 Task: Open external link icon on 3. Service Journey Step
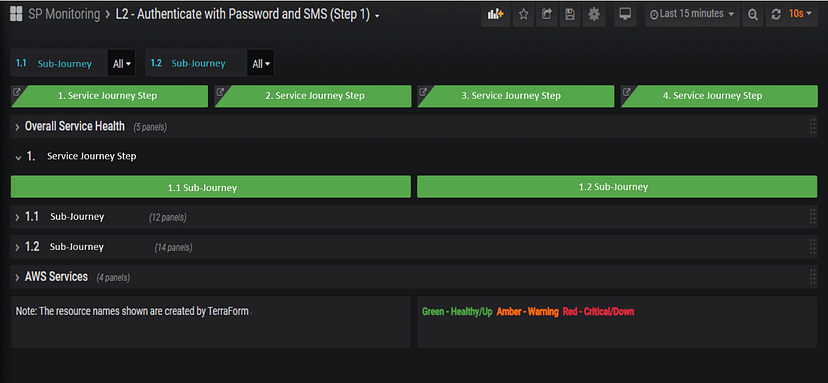423,91
